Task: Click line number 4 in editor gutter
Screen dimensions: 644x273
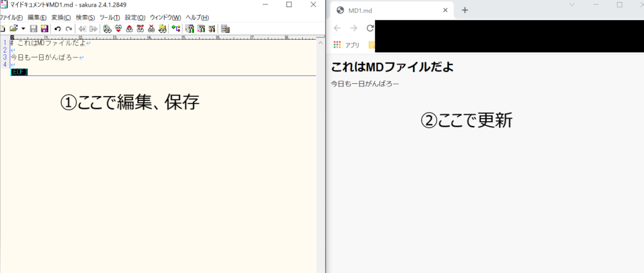Action: 5,64
